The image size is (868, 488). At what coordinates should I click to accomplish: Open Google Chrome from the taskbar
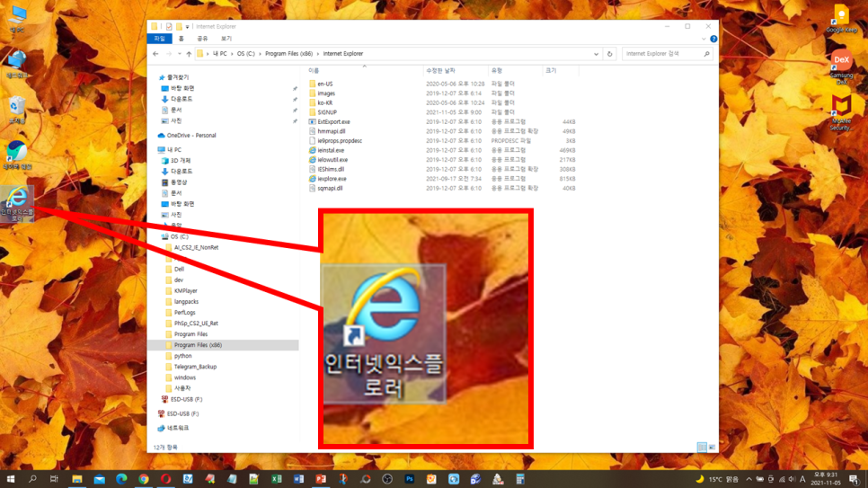point(144,479)
